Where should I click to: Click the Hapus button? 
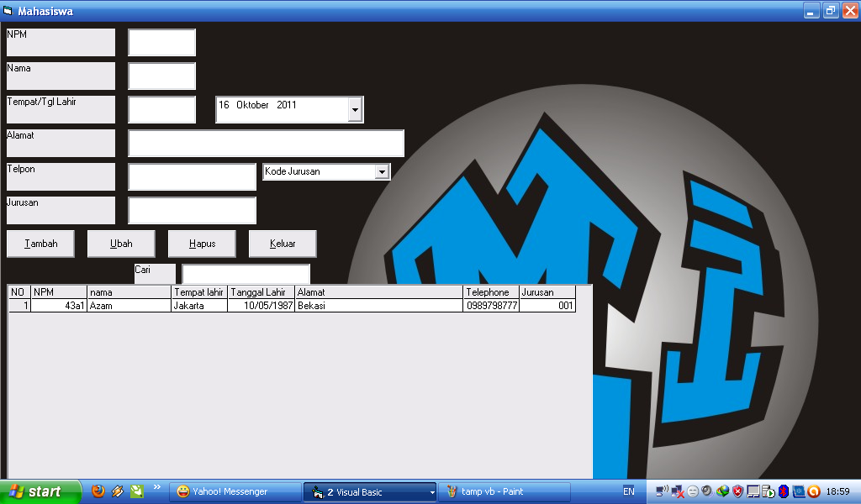point(202,244)
